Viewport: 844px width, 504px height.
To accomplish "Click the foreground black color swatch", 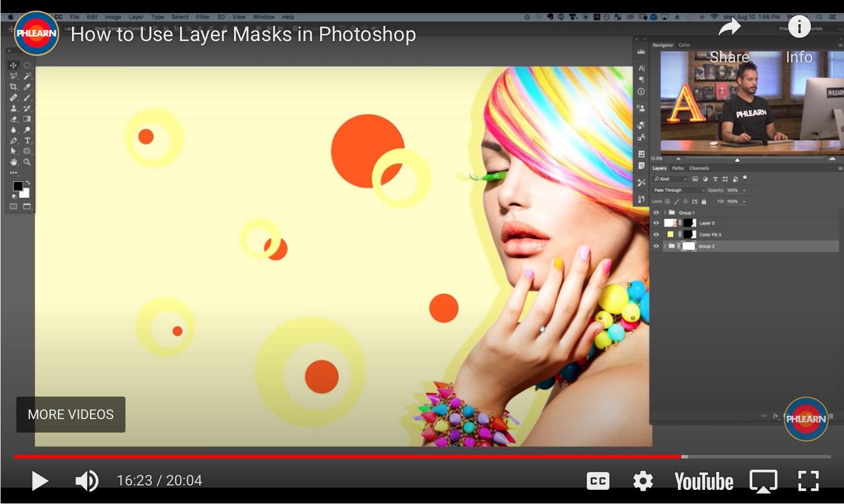I will click(x=17, y=186).
